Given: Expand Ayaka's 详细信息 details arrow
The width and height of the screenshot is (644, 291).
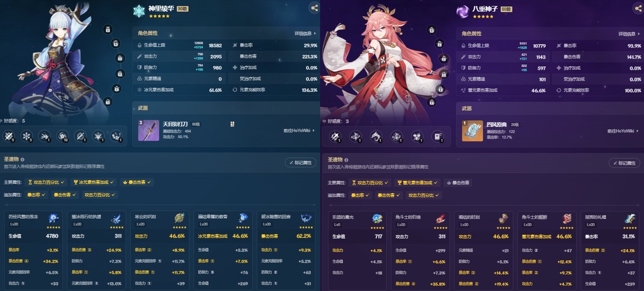Looking at the screenshot, I should pos(306,33).
